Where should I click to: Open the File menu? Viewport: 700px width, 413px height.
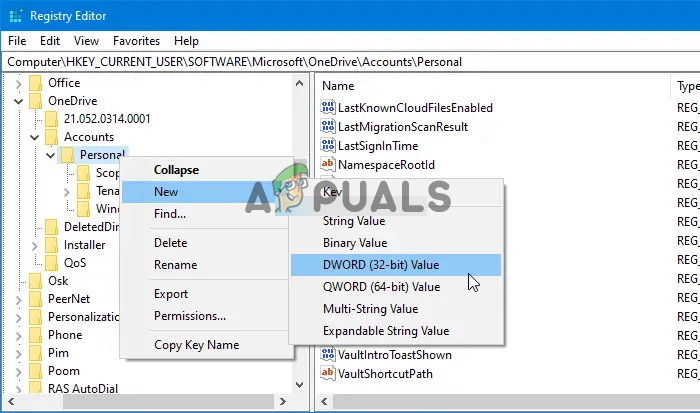click(17, 41)
